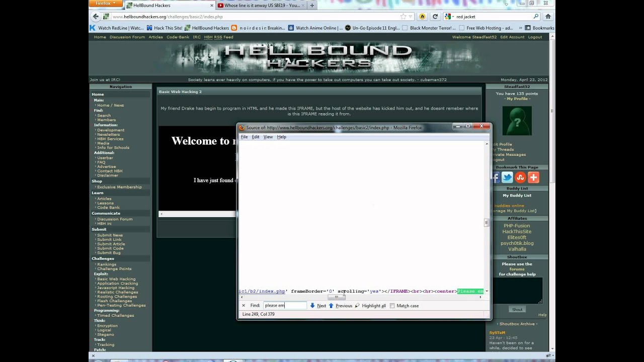Click the source window horizontal scrollbar thumb
Image resolution: width=644 pixels, height=362 pixels.
337,297
